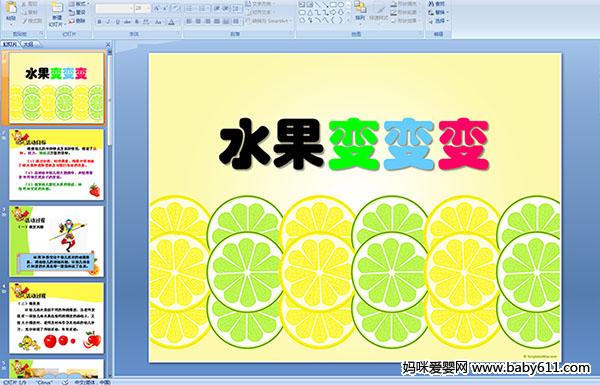Screen dimensions: 600x385
Task: Open the Layout (版式) dropdown
Action: [x=78, y=4]
